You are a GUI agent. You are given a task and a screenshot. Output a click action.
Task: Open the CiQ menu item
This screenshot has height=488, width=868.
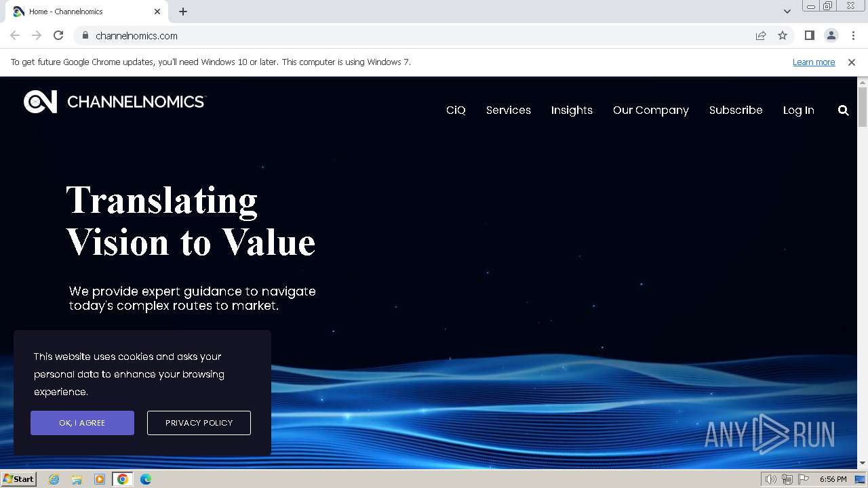click(x=456, y=110)
